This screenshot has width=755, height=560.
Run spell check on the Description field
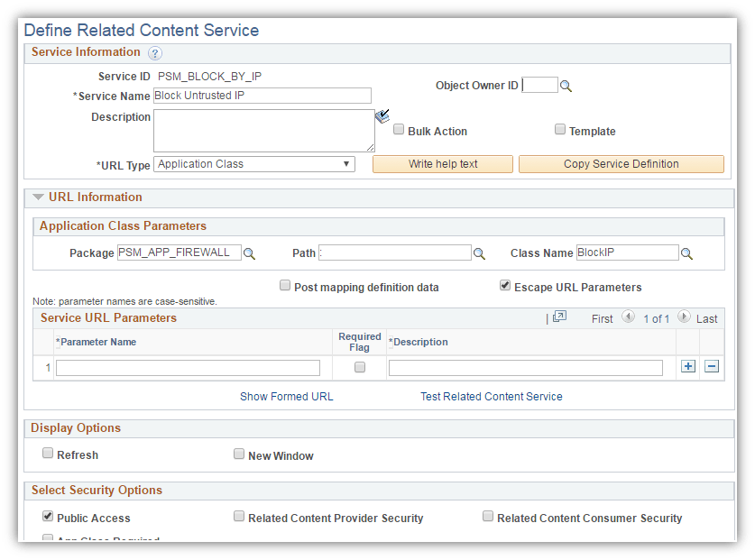[x=382, y=116]
